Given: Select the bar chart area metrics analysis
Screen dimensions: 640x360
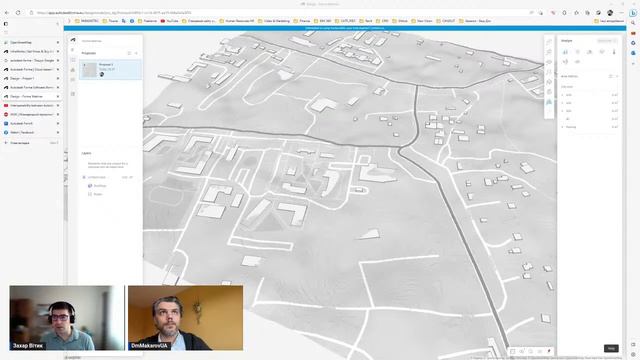Looking at the screenshot, I should click(565, 52).
